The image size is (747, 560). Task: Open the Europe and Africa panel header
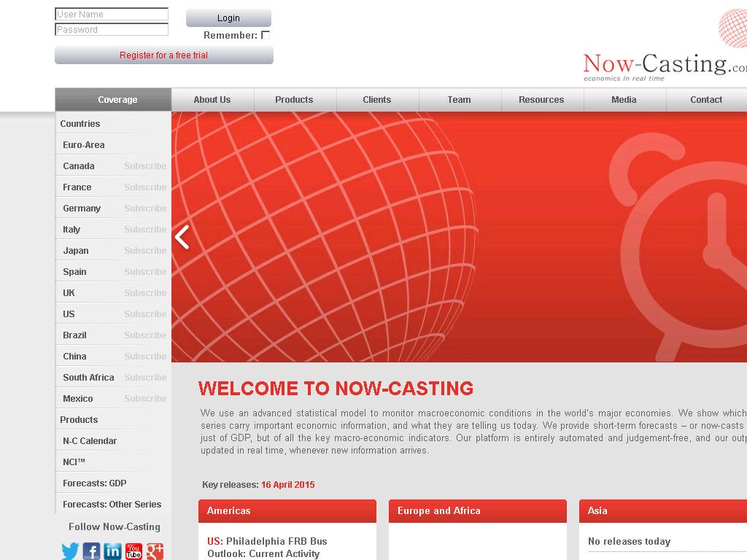click(x=478, y=511)
